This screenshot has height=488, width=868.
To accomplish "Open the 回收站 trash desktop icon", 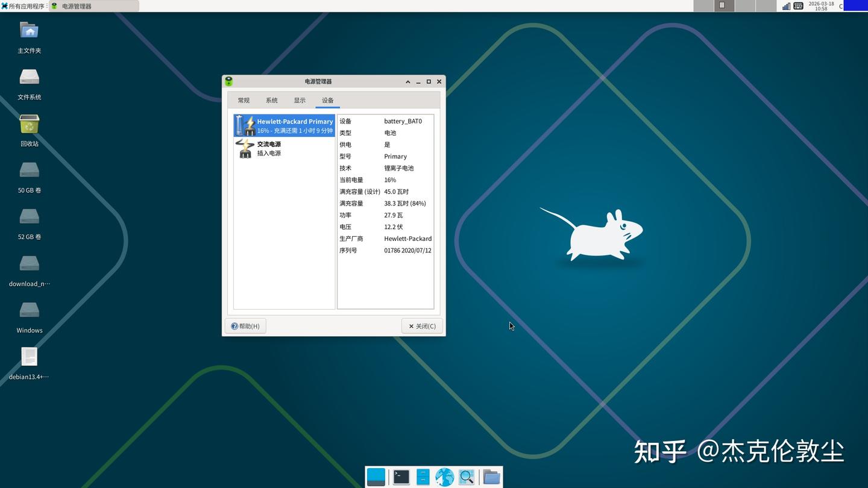I will tap(29, 124).
